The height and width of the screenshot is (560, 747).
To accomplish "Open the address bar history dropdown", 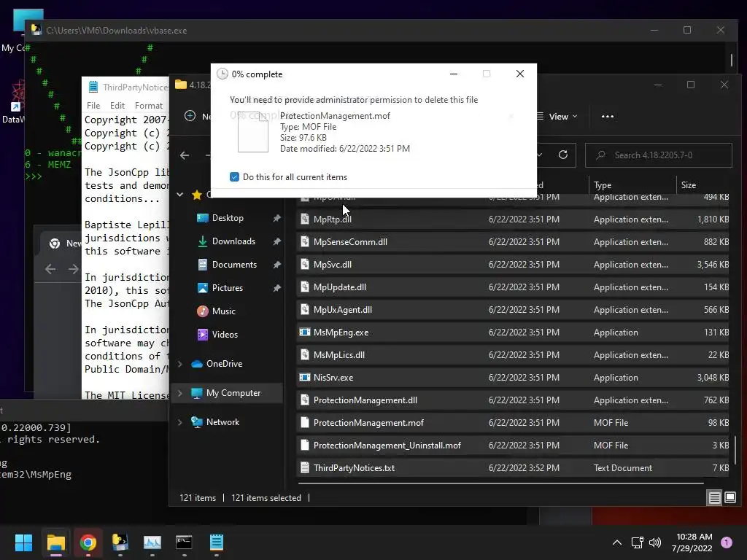I will 540,155.
